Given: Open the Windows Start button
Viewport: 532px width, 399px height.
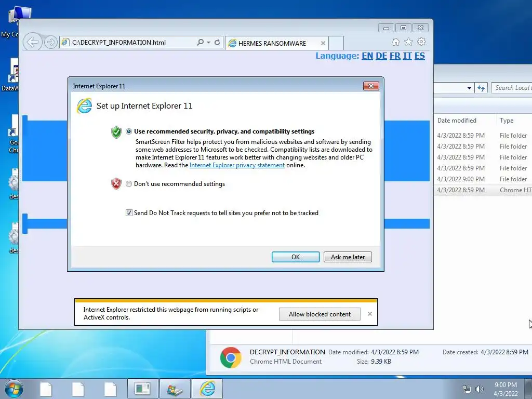Looking at the screenshot, I should coord(14,389).
